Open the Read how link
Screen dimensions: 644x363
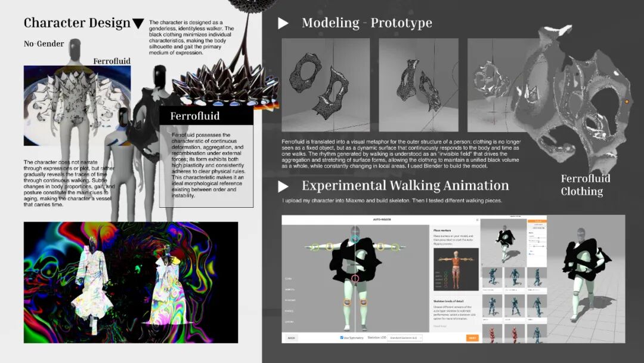pyautogui.click(x=440, y=326)
